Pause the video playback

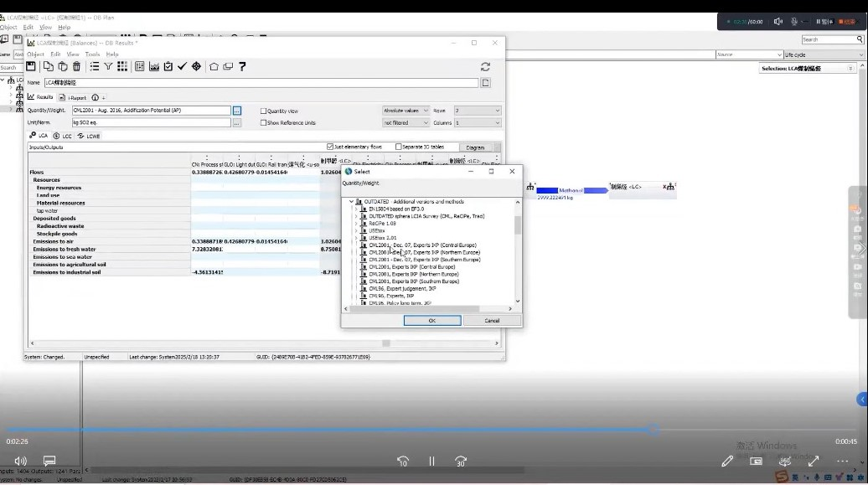(431, 461)
